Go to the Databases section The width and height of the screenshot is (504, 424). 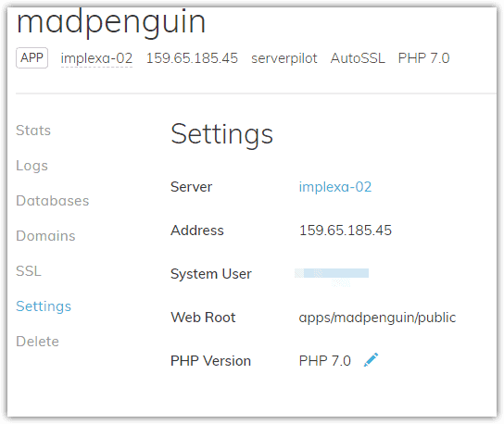click(x=53, y=201)
